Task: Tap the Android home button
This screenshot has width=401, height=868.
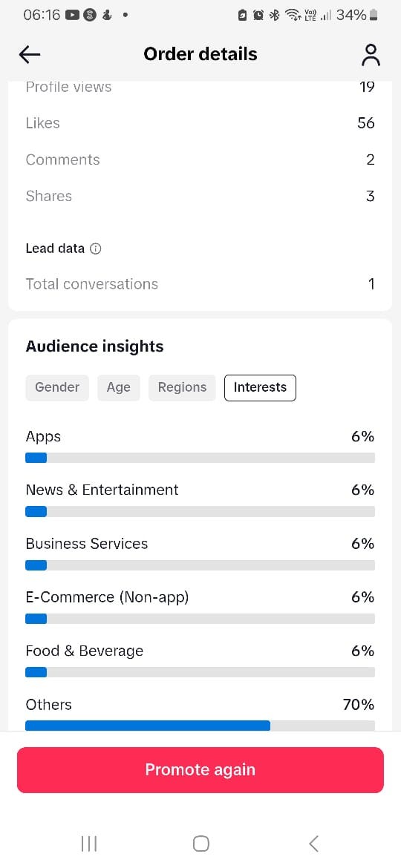Action: [x=200, y=844]
